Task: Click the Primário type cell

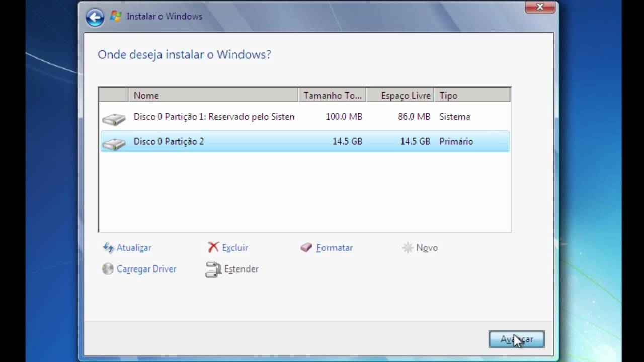Action: (456, 141)
